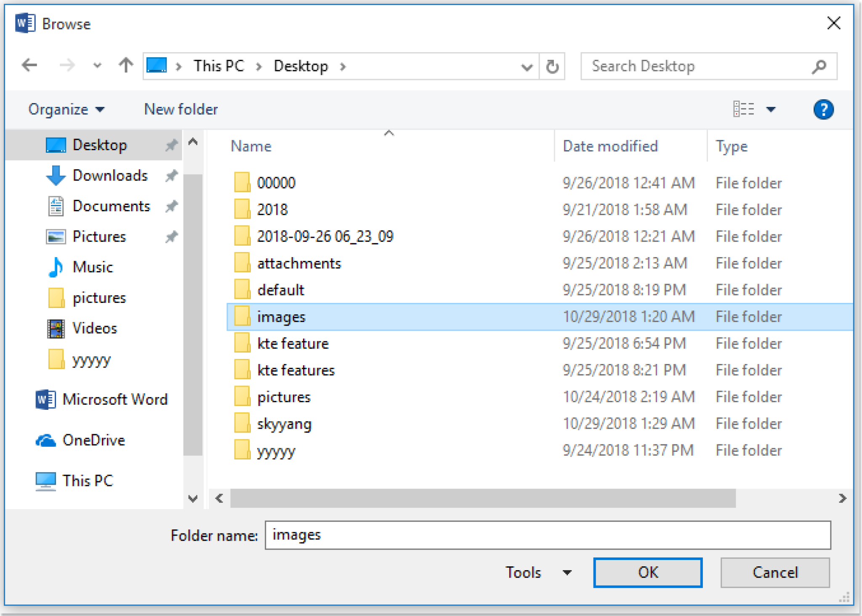Click the Back navigation arrow
The width and height of the screenshot is (862, 616).
(29, 65)
